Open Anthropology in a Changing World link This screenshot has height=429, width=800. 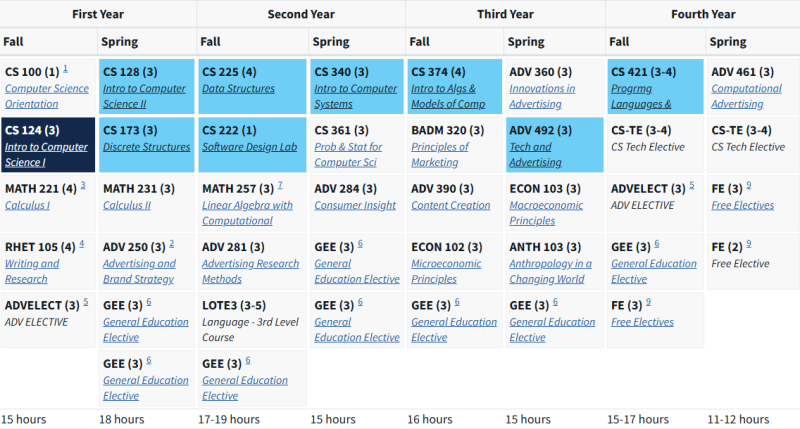(x=551, y=271)
